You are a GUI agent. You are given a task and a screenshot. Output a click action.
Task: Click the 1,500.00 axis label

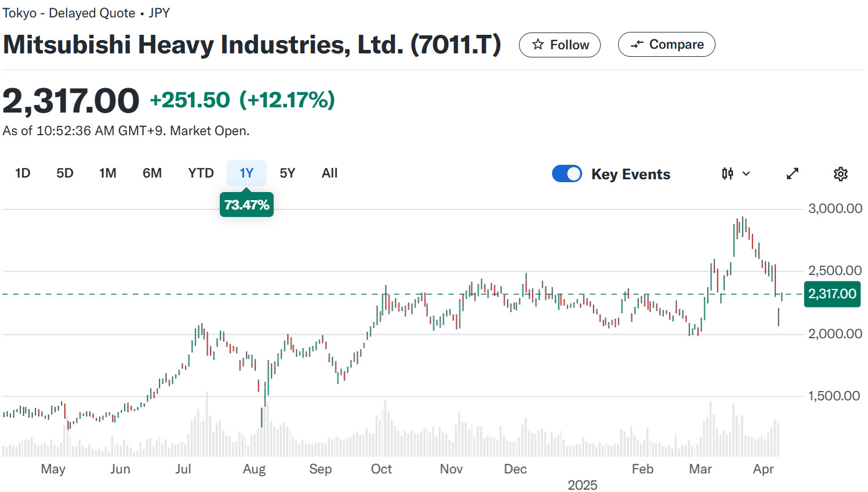point(834,396)
